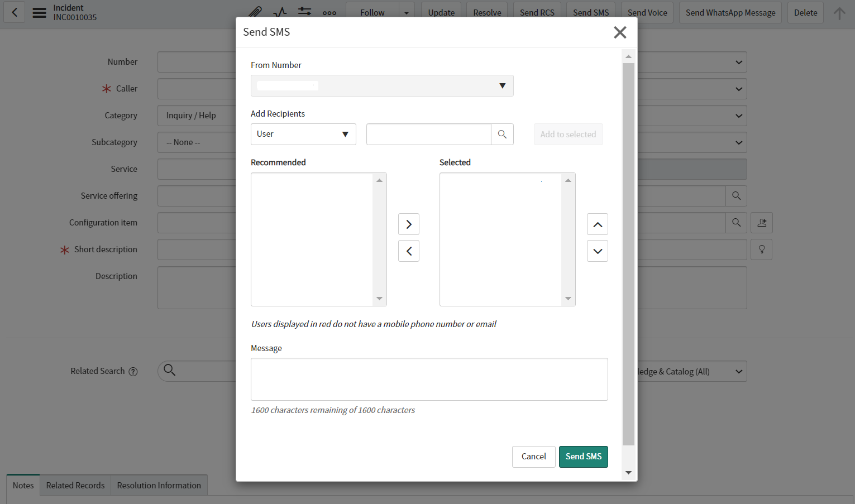Click the recipient search magnifier icon
855x504 pixels.
pos(502,135)
